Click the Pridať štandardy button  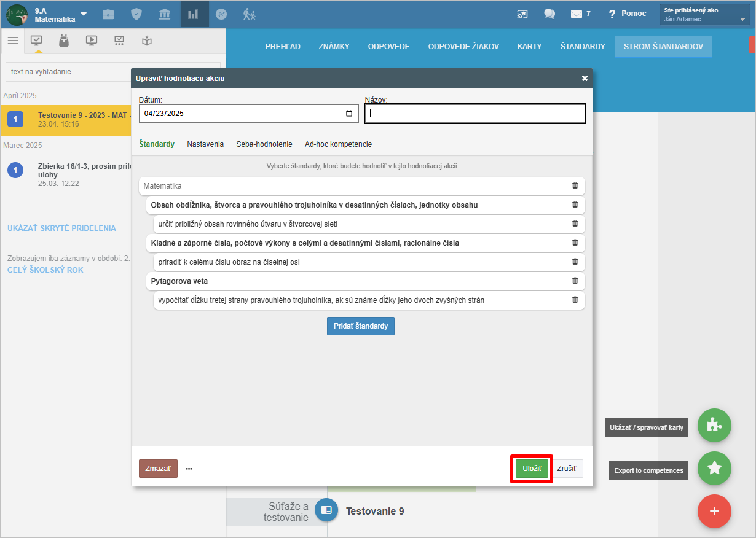pyautogui.click(x=360, y=326)
